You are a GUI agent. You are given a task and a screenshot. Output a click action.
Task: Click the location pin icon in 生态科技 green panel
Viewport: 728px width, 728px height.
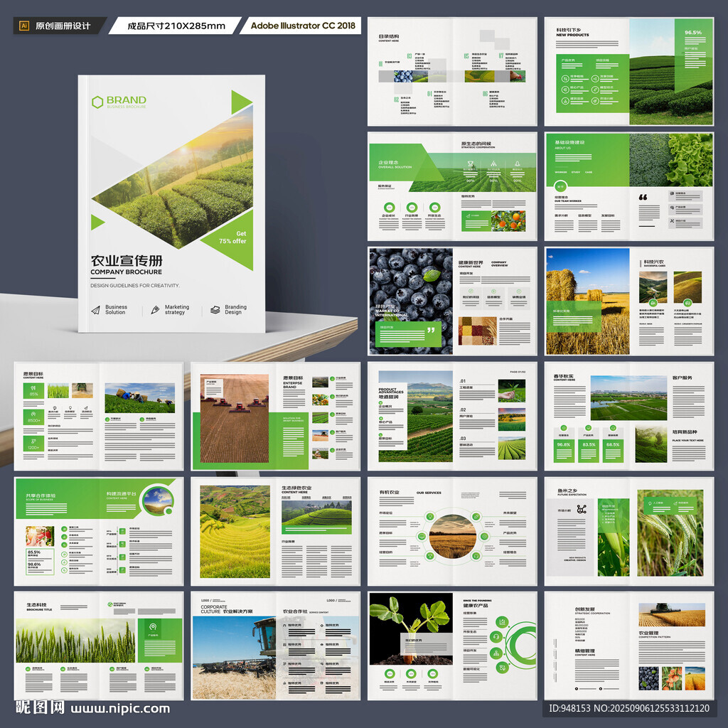click(153, 627)
